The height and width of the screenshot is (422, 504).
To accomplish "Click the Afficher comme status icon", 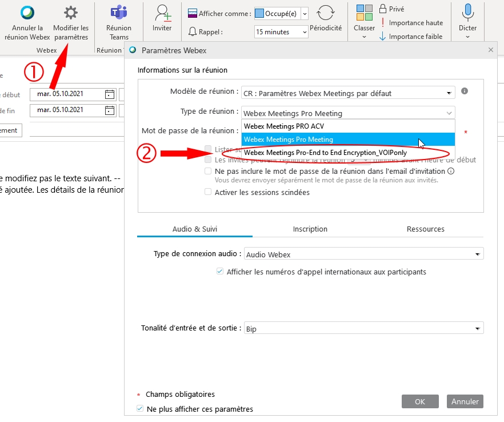I will tap(192, 13).
